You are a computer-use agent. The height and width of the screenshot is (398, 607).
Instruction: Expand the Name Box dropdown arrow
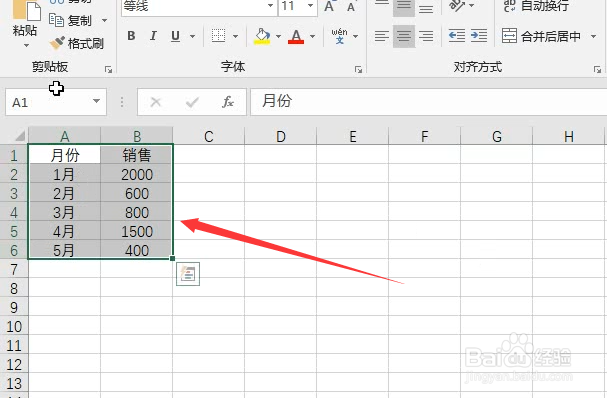coord(96,101)
